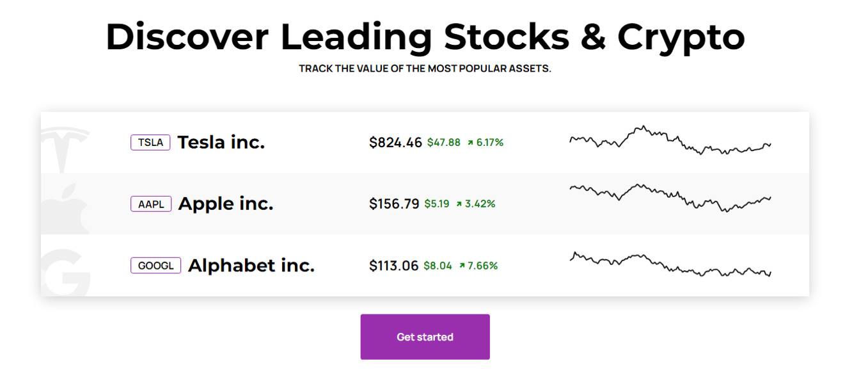Click the Alphabet price $113.06
The height and width of the screenshot is (379, 868).
click(393, 266)
